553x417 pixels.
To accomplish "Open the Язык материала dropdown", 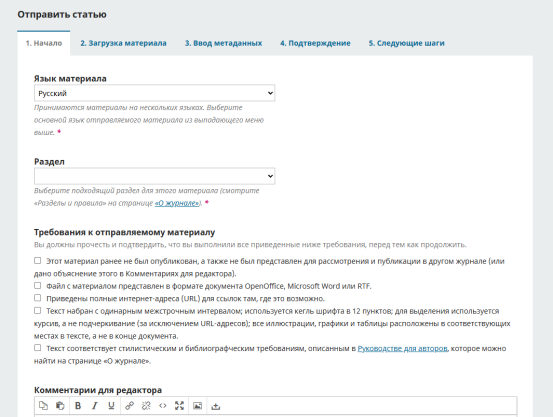I will (154, 93).
